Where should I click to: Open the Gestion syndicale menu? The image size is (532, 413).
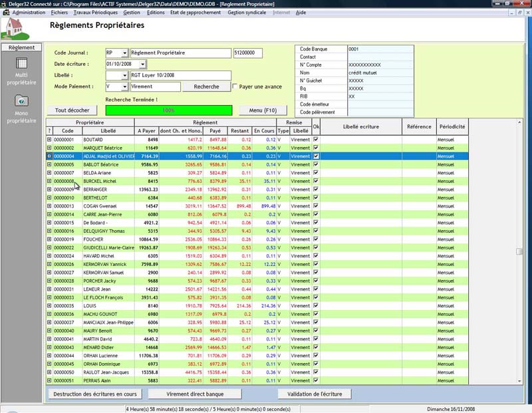tap(248, 12)
